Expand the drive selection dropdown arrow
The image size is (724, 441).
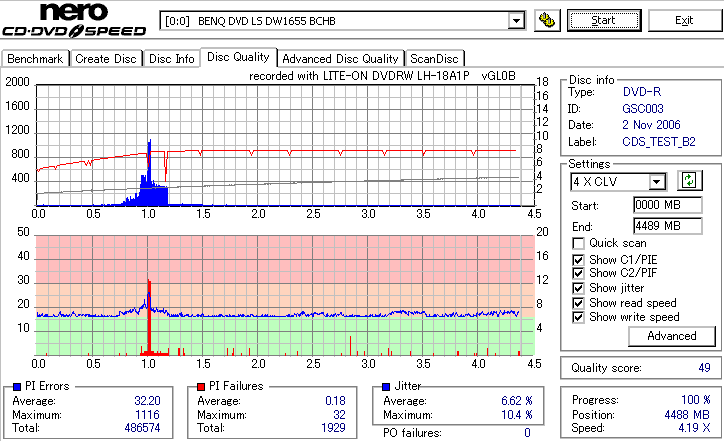[516, 21]
